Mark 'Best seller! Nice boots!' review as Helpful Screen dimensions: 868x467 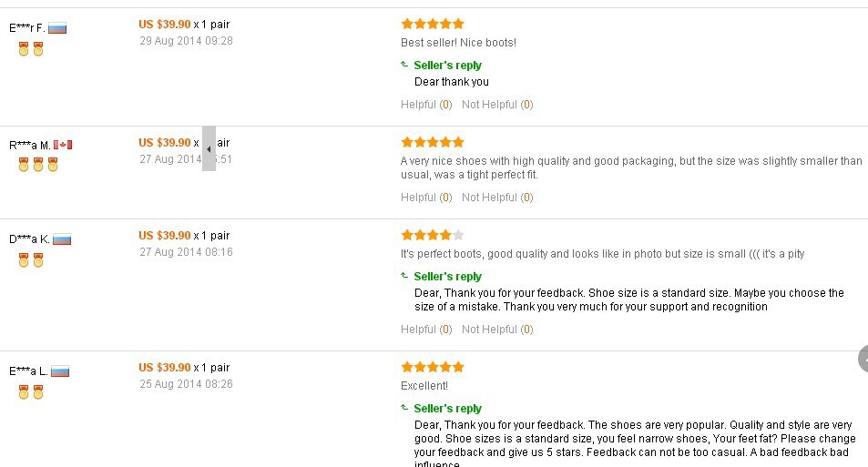[426, 105]
